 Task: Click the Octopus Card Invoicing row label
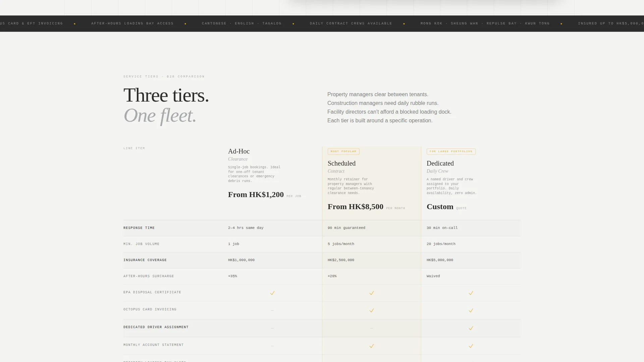(150, 309)
